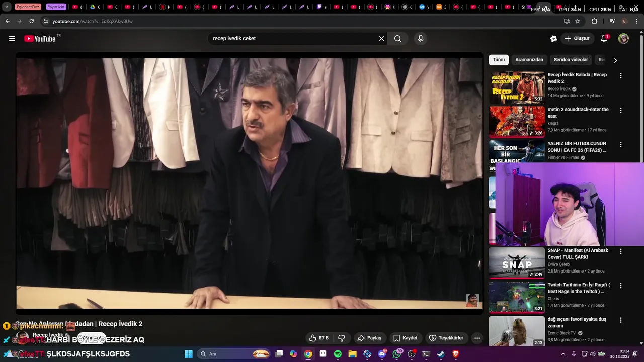Open dağ sıçanı favori ayakta duş video

577,322
